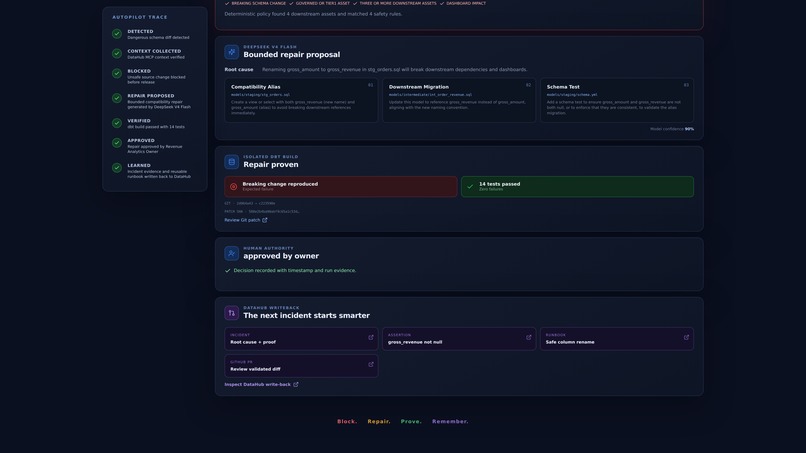Click the green 14 tests passed checkmark
Screen dimensions: 806x453
(x=470, y=187)
